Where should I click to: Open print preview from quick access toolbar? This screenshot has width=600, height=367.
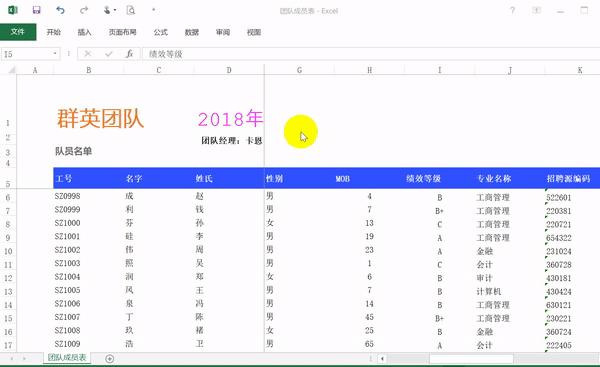coord(131,10)
